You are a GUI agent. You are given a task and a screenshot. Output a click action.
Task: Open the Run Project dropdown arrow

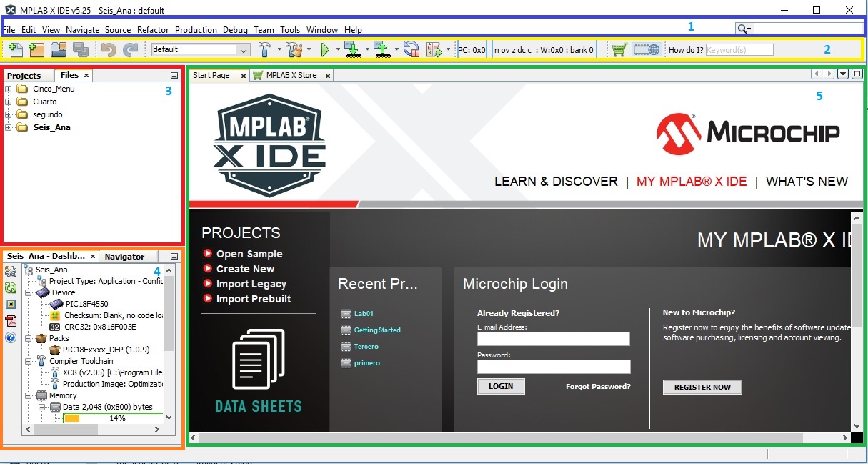click(x=338, y=49)
